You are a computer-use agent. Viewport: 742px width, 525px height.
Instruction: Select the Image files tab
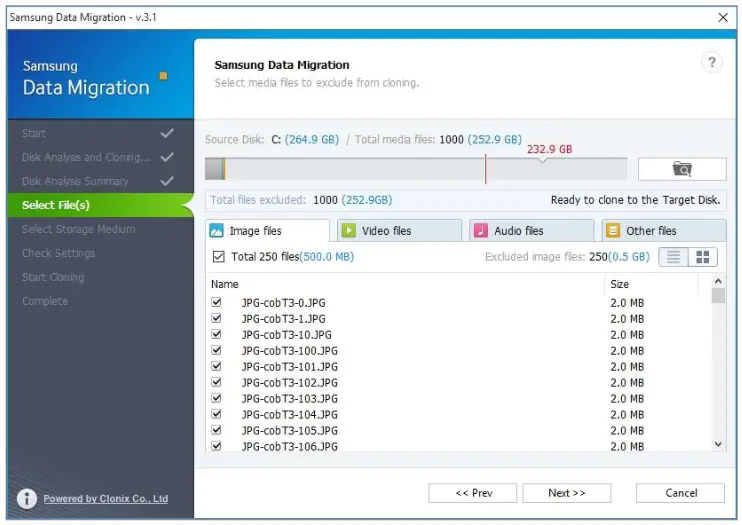[267, 231]
